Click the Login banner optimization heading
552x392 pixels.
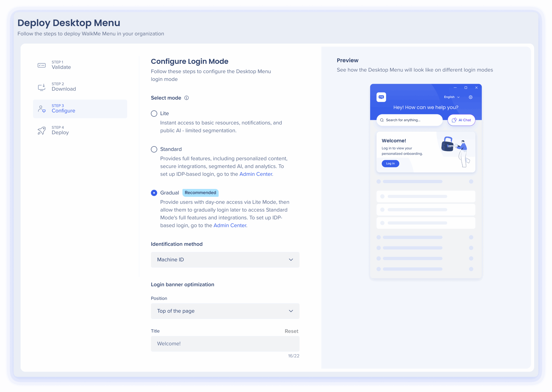tap(182, 285)
